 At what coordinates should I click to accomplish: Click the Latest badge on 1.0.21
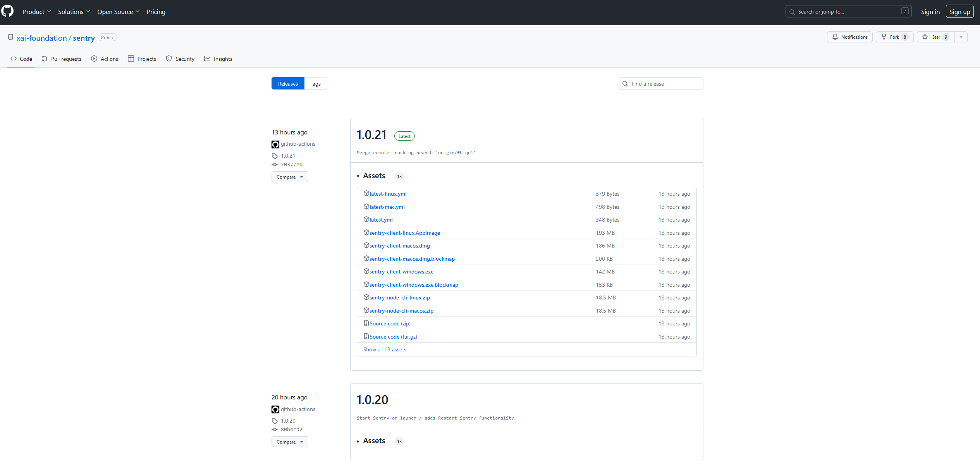click(404, 136)
